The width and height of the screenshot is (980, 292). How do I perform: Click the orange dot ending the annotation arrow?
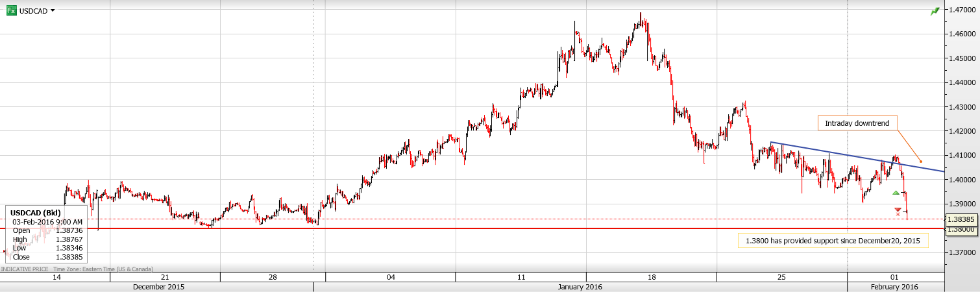[920, 162]
